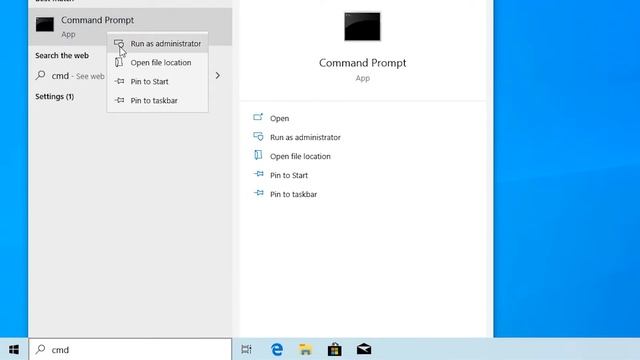Launch Microsoft Edge from the taskbar

(277, 349)
